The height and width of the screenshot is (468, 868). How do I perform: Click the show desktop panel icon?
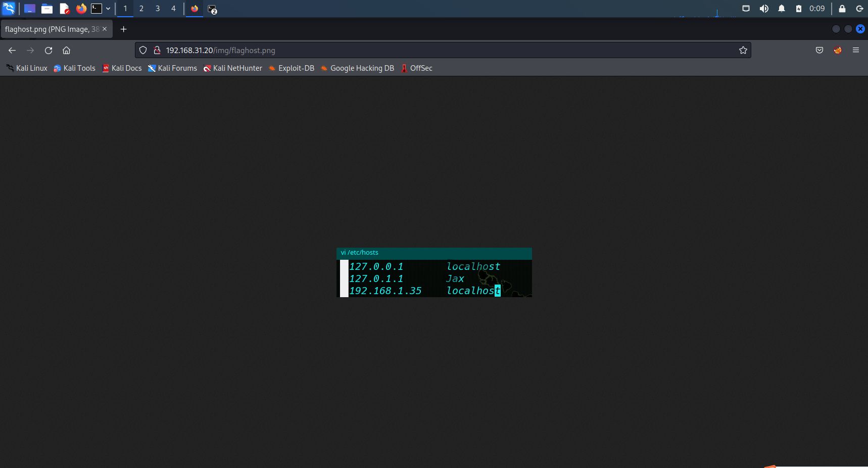30,9
